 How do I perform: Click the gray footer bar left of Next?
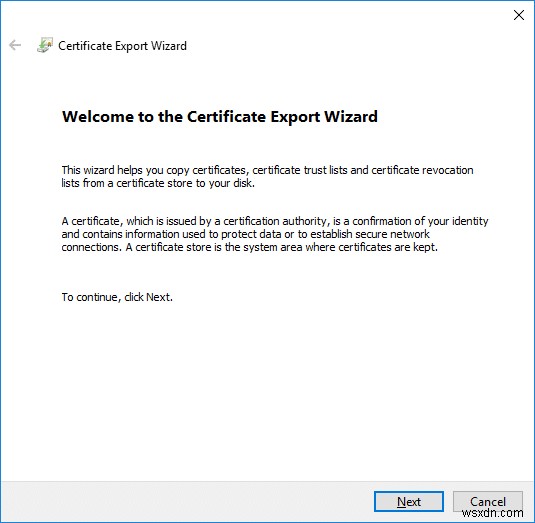187,502
